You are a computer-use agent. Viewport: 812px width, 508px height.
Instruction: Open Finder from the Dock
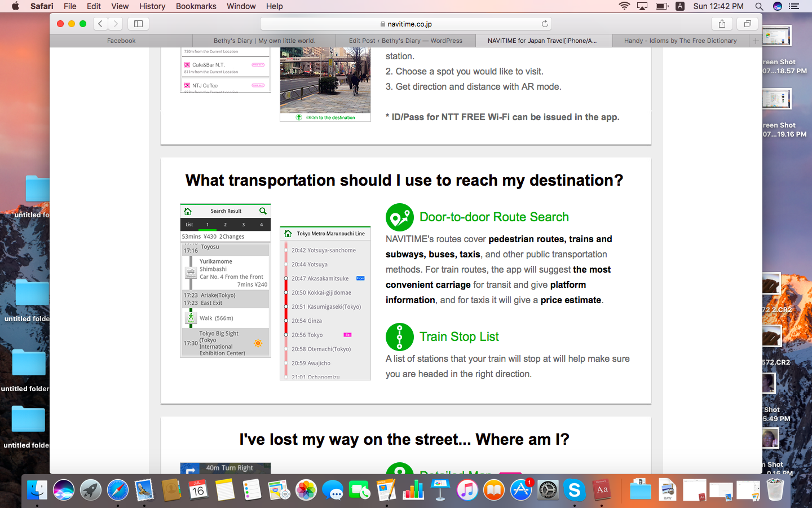tap(37, 490)
